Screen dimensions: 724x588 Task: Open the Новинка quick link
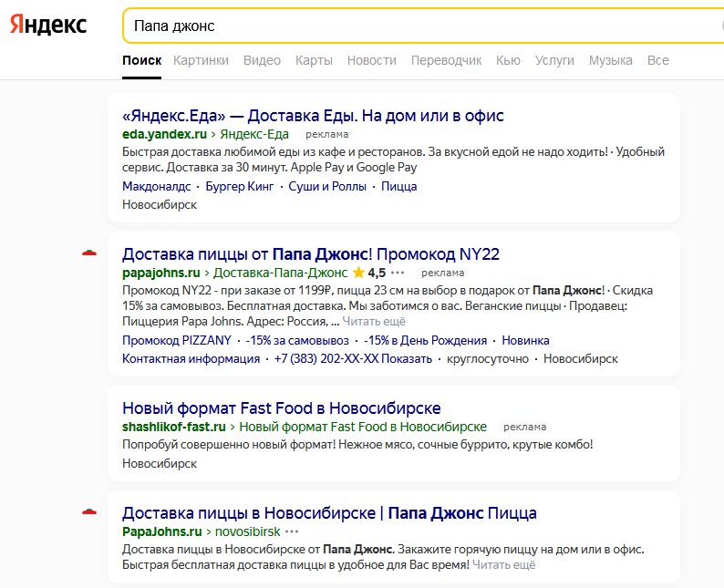click(x=525, y=341)
